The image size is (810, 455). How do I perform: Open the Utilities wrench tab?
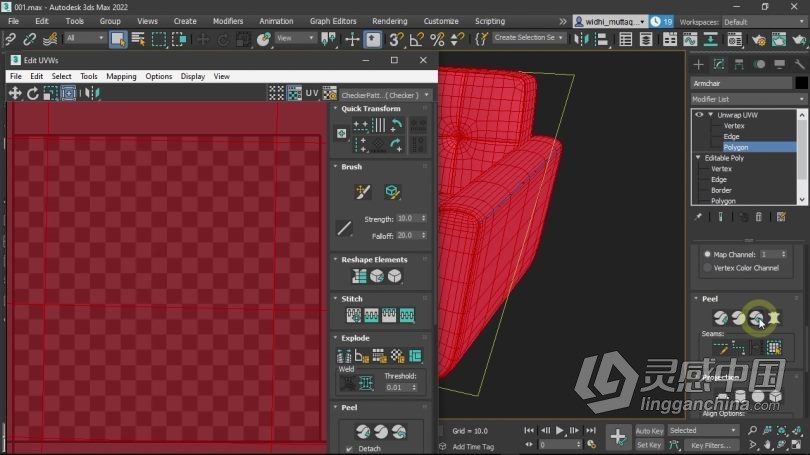(x=799, y=65)
